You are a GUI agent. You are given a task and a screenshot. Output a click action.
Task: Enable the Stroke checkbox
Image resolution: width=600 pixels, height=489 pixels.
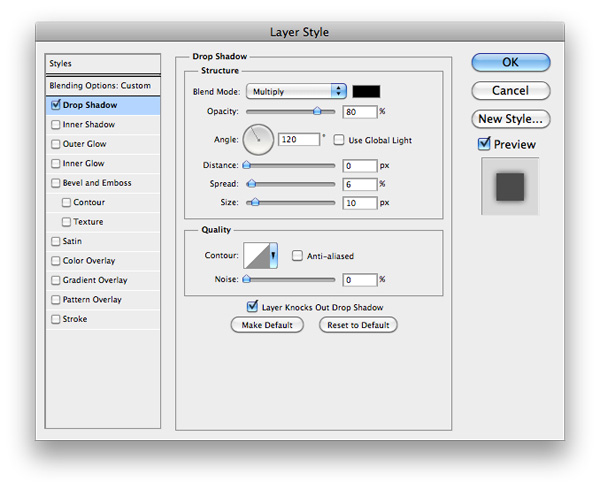(x=55, y=319)
